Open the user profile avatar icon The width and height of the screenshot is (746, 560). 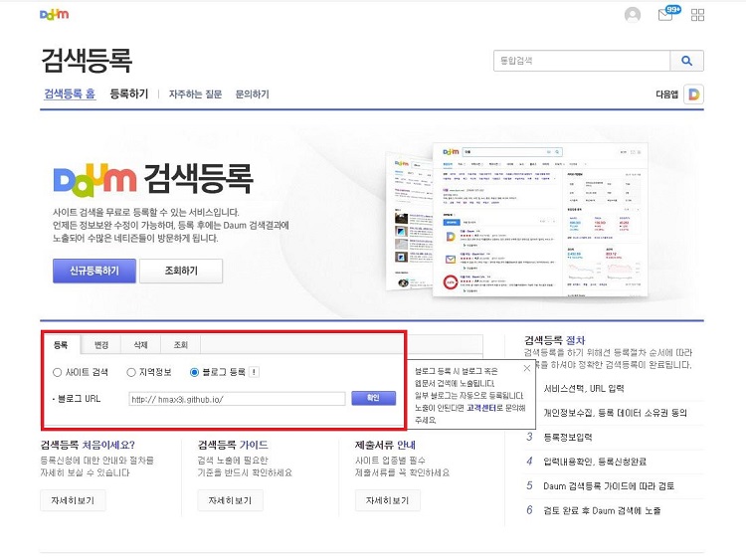tap(633, 15)
